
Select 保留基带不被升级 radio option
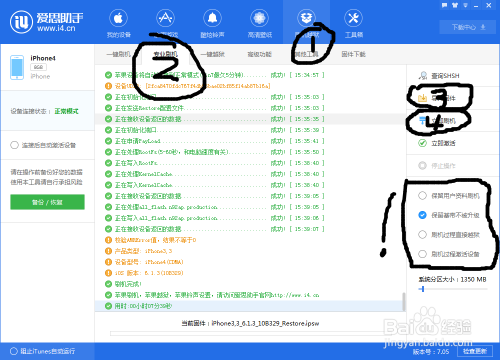click(422, 215)
